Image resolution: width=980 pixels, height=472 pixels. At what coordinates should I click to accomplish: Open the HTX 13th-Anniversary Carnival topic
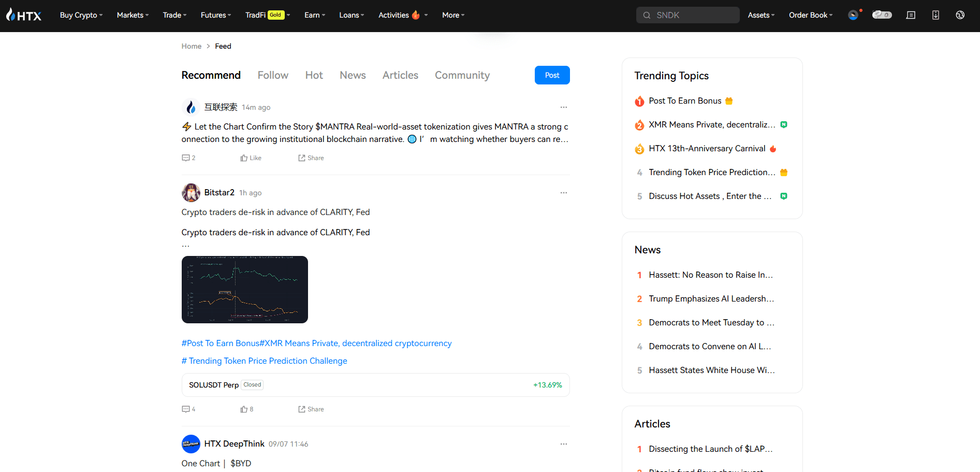[707, 149]
